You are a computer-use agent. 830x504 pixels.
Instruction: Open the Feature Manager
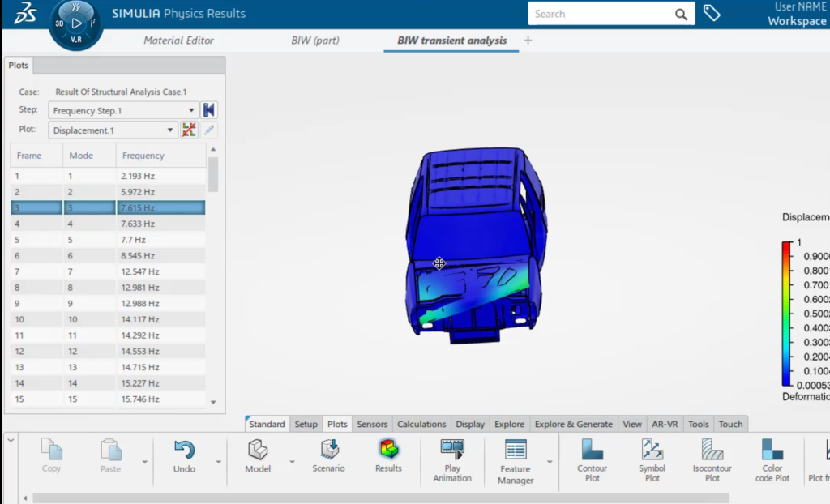516,451
